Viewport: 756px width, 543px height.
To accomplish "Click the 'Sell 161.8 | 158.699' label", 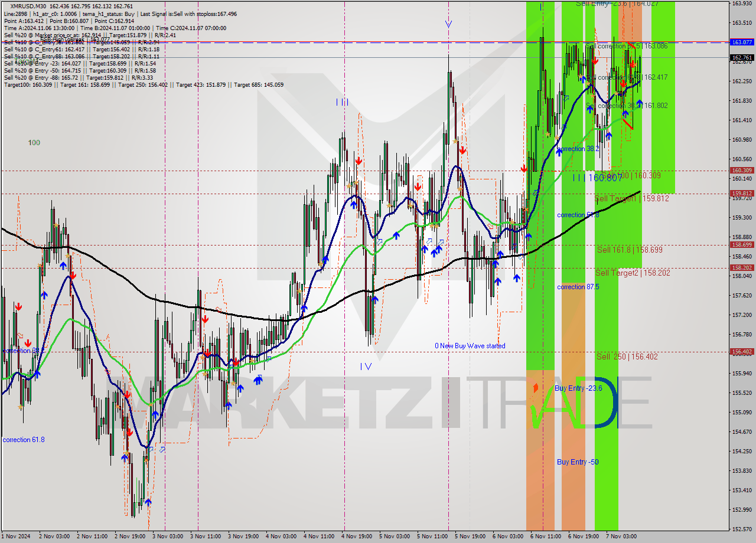I will [x=630, y=250].
